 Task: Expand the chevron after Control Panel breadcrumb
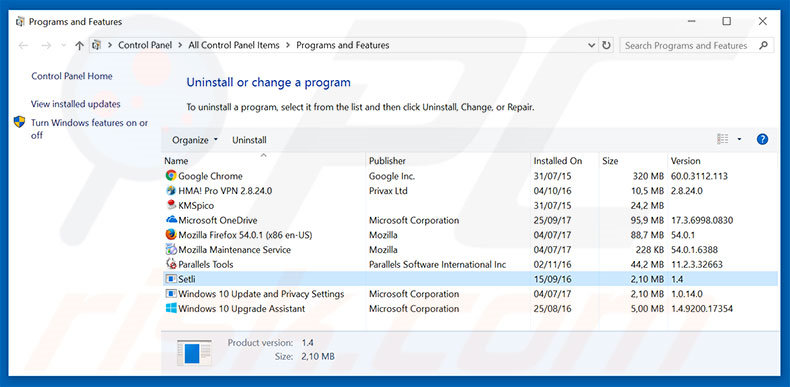tap(180, 45)
